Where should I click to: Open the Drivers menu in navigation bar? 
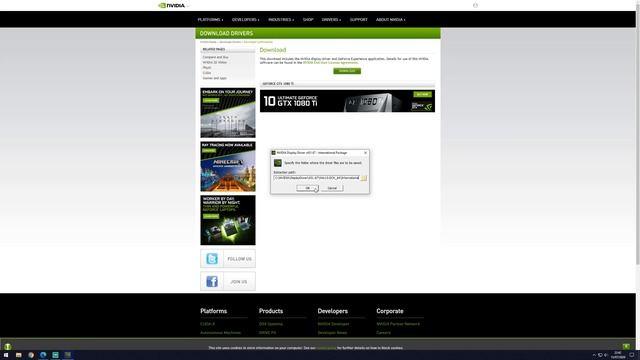(x=331, y=20)
